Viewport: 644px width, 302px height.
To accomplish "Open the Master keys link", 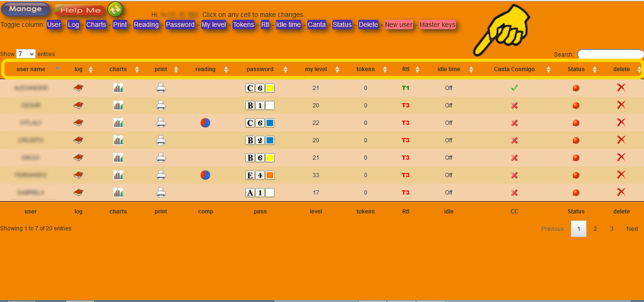I will [x=438, y=24].
